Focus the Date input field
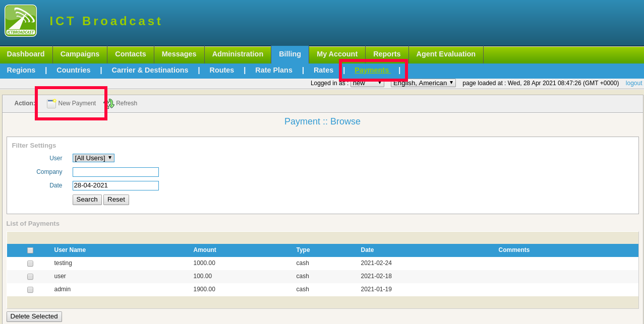Viewport: 644px width, 324px height. click(x=115, y=185)
